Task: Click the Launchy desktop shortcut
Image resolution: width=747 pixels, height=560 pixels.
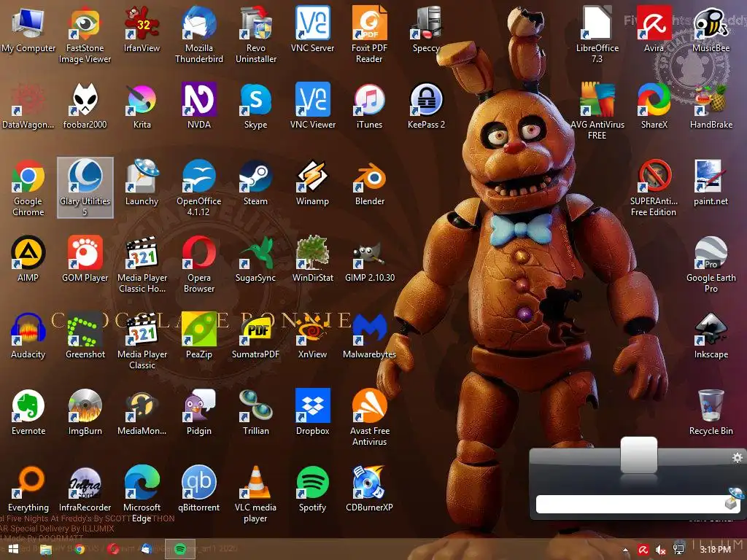Action: (x=142, y=183)
